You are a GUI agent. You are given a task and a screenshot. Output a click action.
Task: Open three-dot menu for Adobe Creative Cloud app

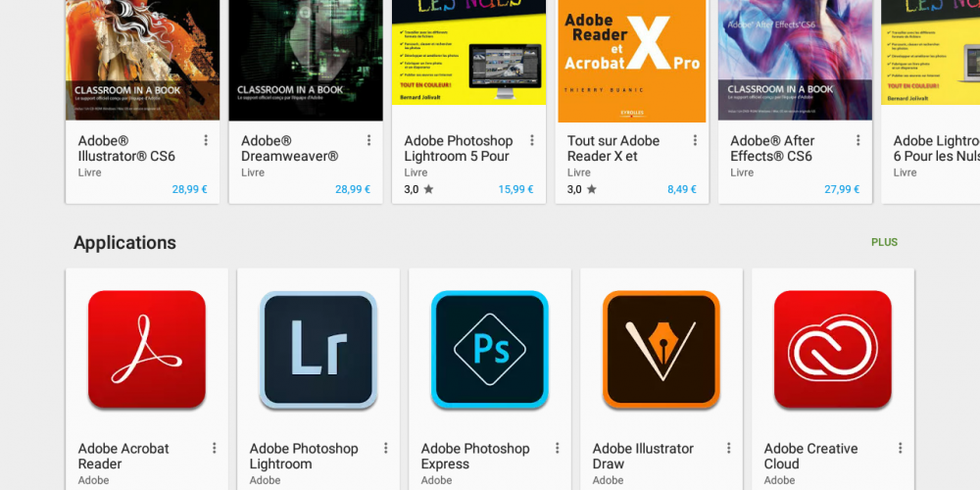(900, 448)
